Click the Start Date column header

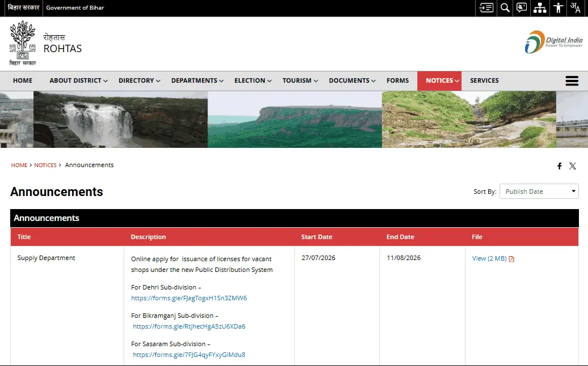tap(316, 237)
